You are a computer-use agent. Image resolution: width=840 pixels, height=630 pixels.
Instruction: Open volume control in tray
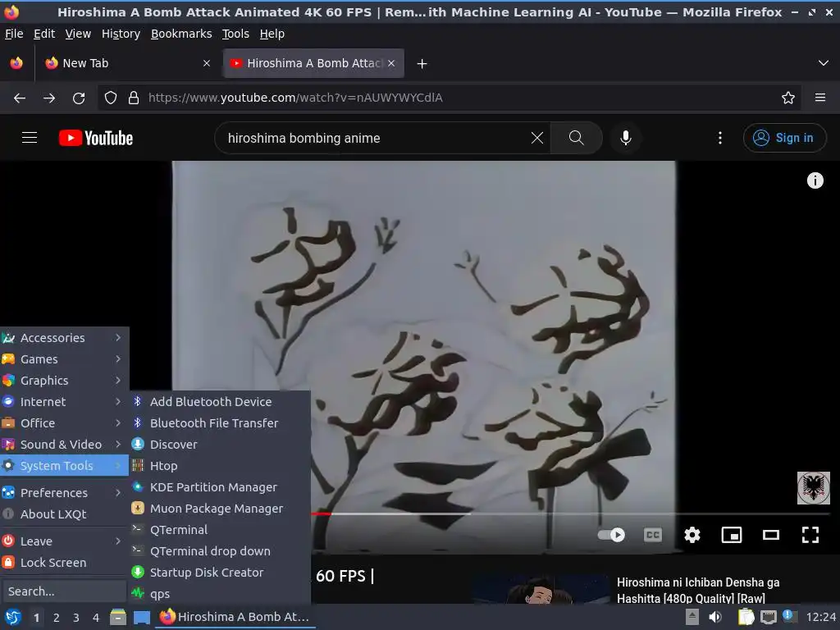click(x=714, y=617)
